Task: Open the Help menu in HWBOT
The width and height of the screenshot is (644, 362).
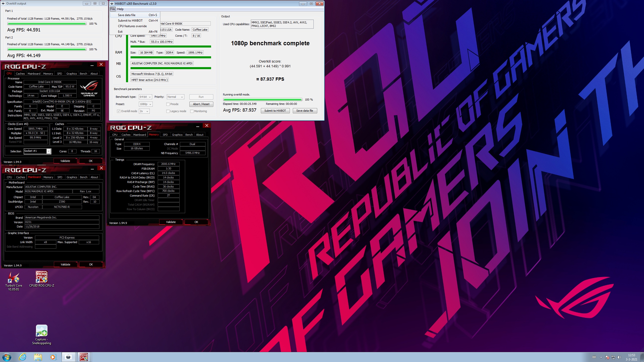Action: 120,9
